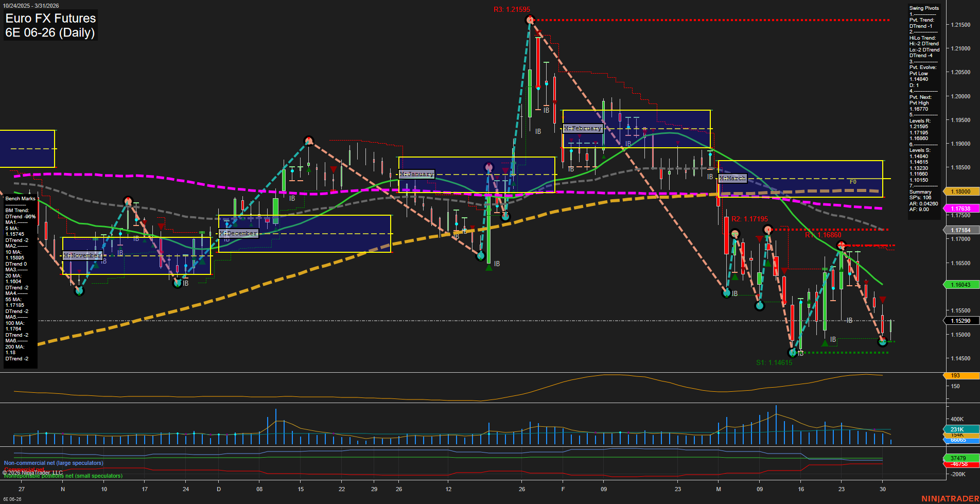
Task: Toggle the Non-commercial net (large speculators) series
Action: click(52, 463)
